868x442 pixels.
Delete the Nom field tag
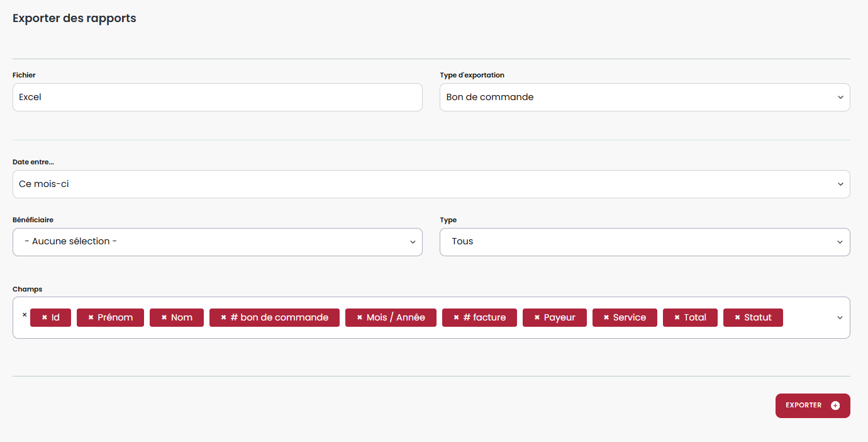[x=164, y=318]
